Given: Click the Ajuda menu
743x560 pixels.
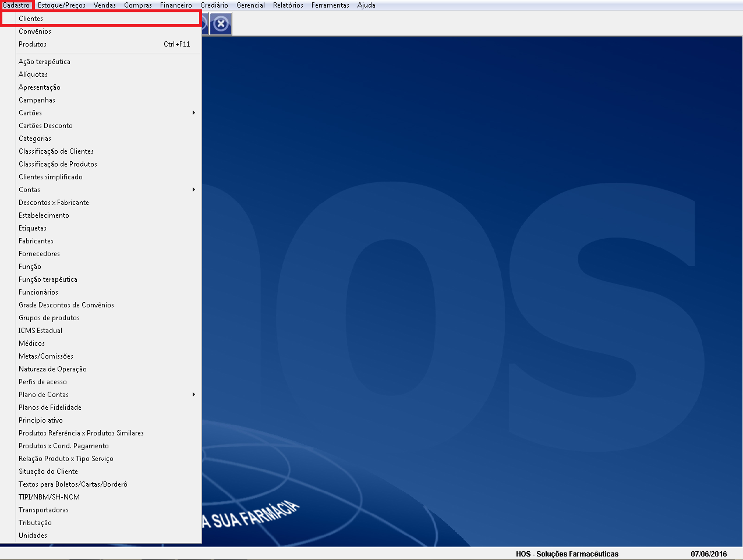Looking at the screenshot, I should coord(366,5).
